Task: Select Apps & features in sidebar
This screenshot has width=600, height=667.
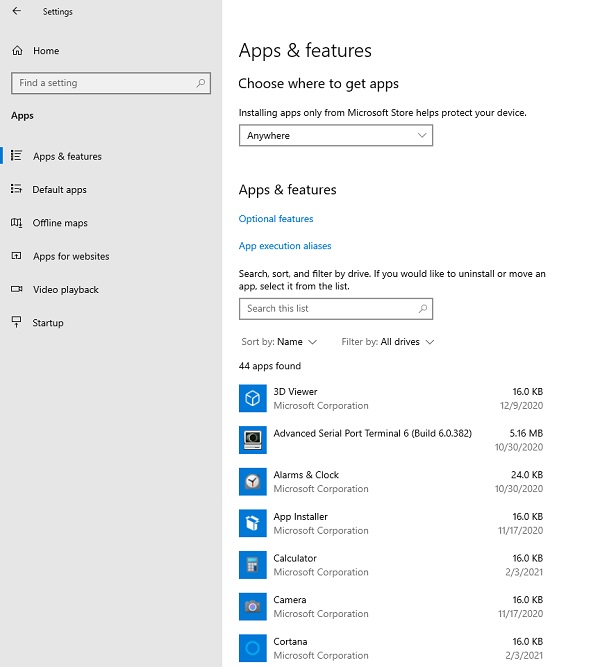Action: (67, 157)
